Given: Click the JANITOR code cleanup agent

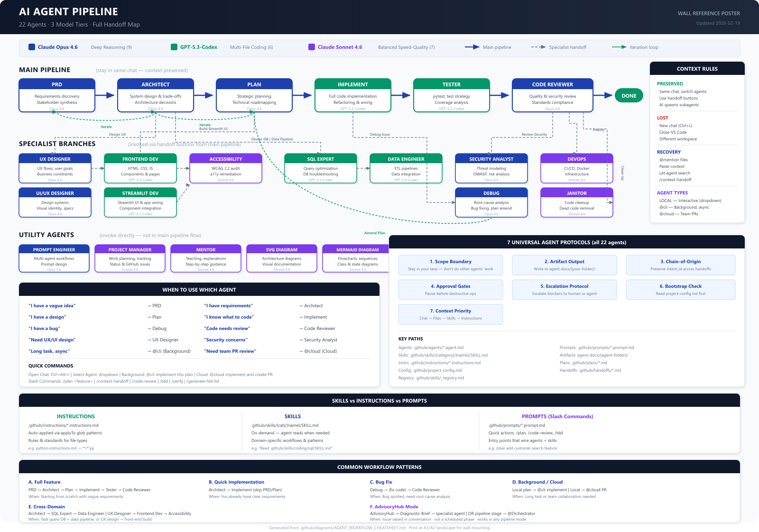Looking at the screenshot, I should tap(576, 203).
